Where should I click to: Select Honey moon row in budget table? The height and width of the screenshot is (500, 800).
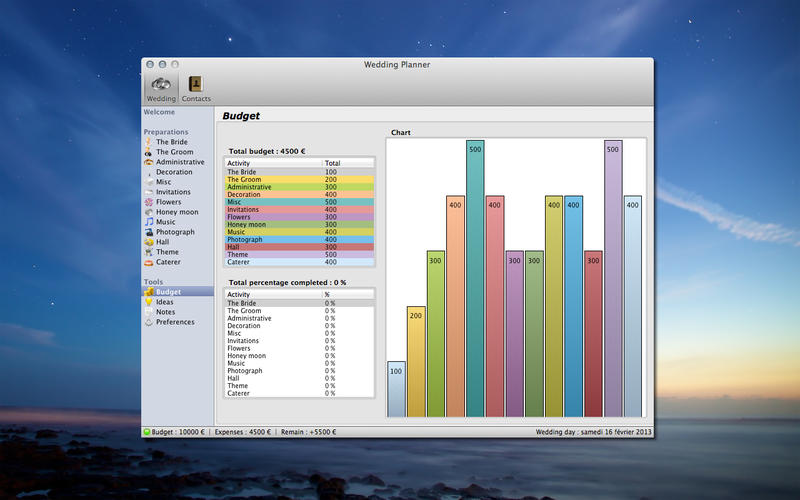click(299, 224)
